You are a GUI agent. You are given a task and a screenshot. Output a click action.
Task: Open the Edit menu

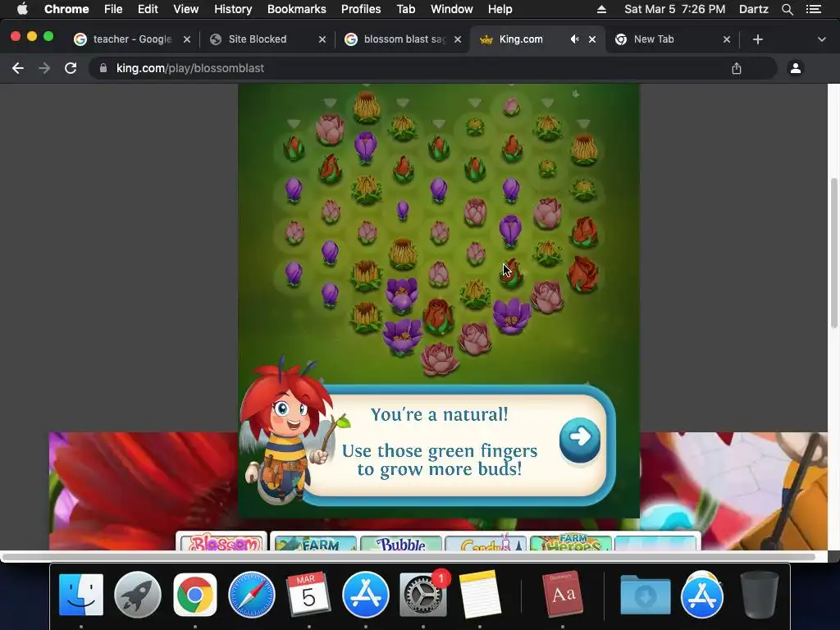click(x=148, y=9)
